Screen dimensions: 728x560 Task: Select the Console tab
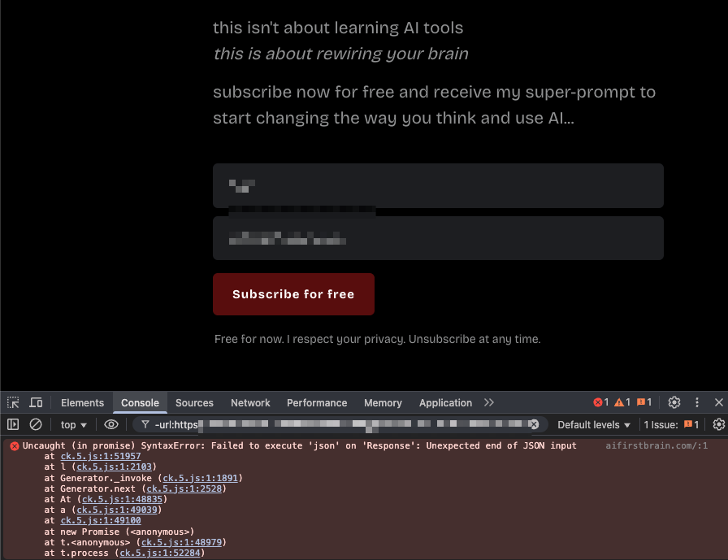pyautogui.click(x=140, y=402)
